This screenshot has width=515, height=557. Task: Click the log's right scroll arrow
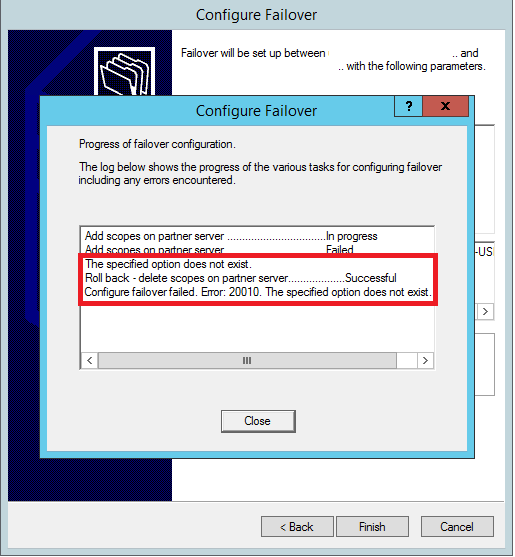[425, 361]
